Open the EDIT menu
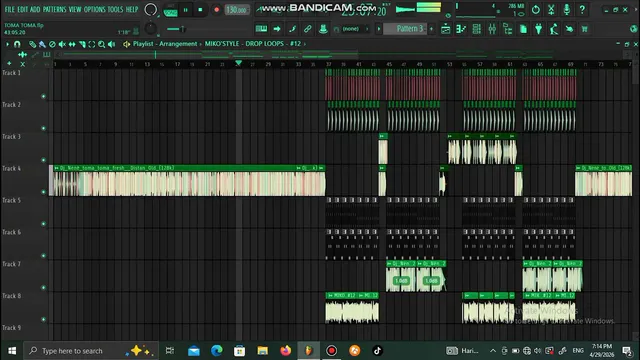 [x=22, y=9]
